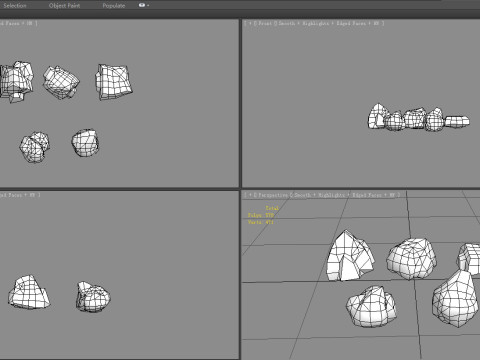Viewport: 480px width, 360px height.
Task: Open Front viewport Smooth + Highlights shading menu
Action: pos(304,23)
